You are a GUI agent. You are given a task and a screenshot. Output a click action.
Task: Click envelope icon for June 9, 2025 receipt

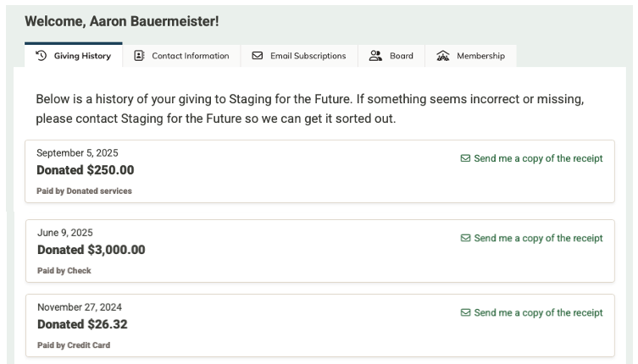[x=465, y=238]
